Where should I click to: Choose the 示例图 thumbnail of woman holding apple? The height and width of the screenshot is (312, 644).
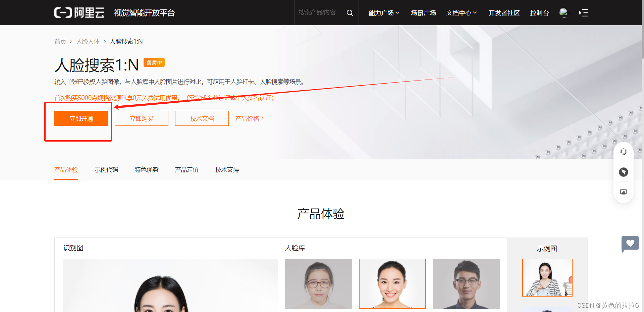547,277
